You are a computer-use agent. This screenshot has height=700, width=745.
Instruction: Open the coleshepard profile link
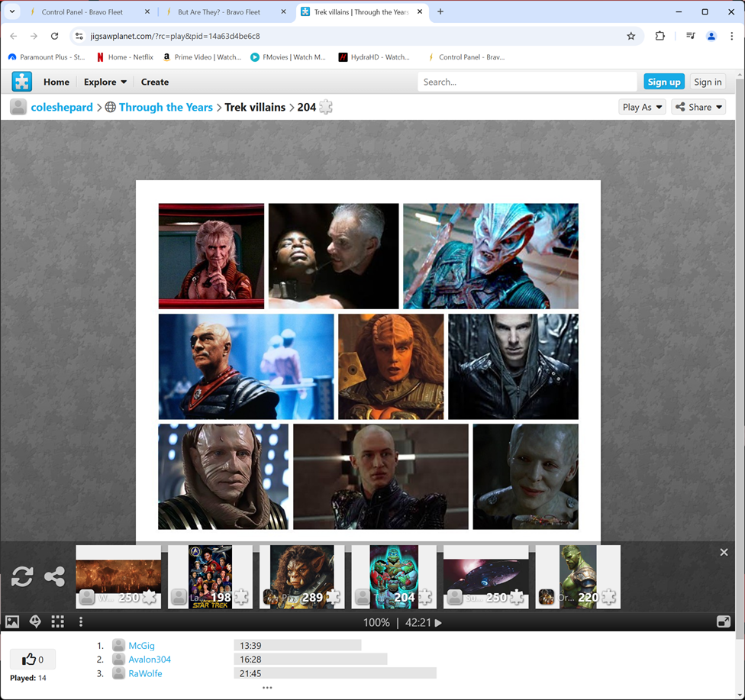click(x=62, y=107)
